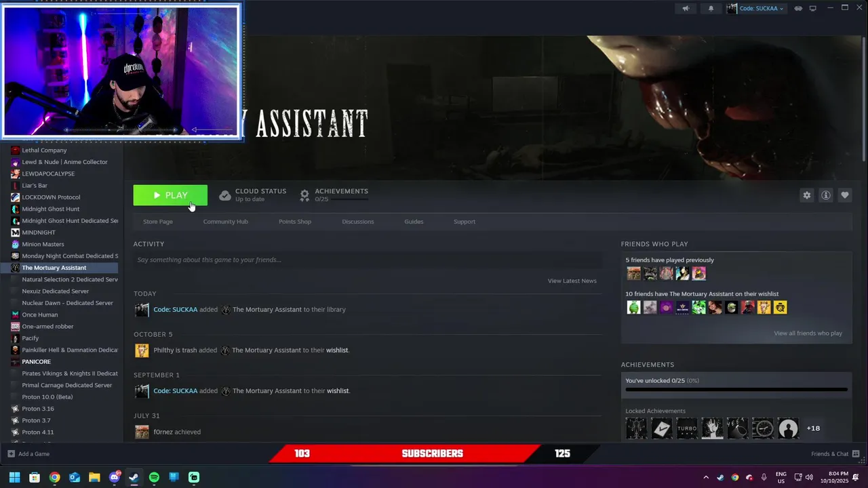The image size is (868, 488).
Task: Switch to Big Picture mode icon
Action: tap(812, 8)
